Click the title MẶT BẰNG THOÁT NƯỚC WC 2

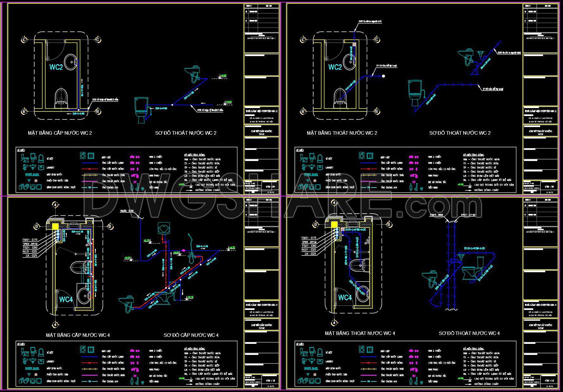[342, 133]
